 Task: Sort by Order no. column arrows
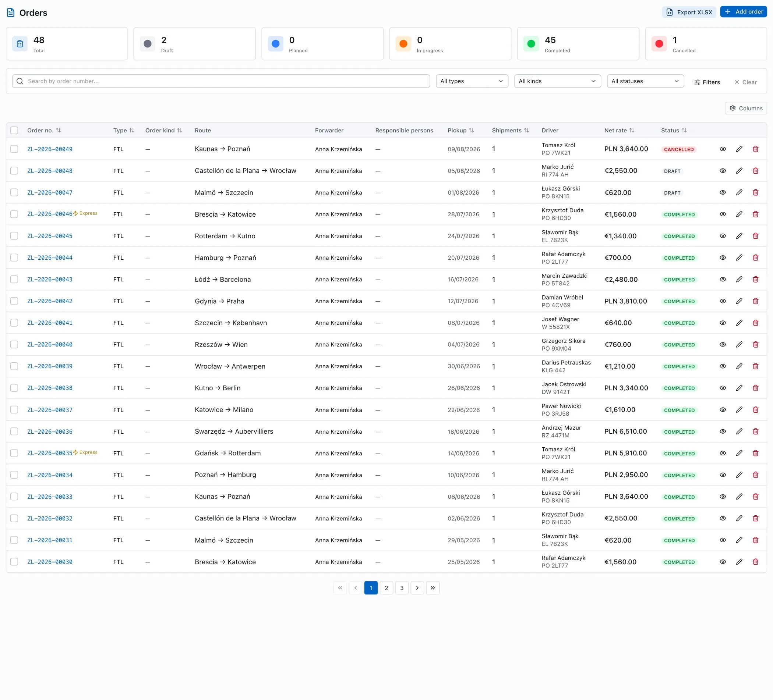(58, 130)
